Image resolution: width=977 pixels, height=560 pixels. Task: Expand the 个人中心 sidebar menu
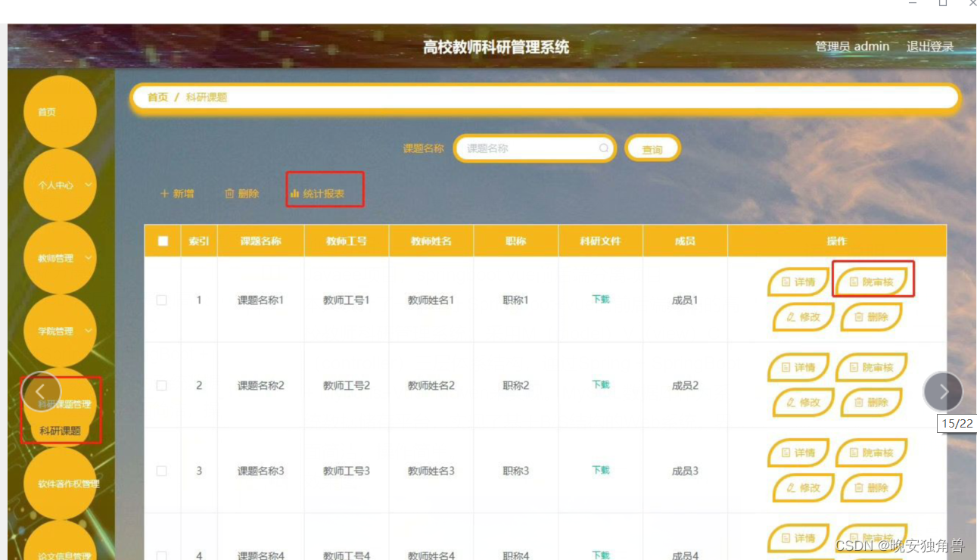(x=60, y=185)
